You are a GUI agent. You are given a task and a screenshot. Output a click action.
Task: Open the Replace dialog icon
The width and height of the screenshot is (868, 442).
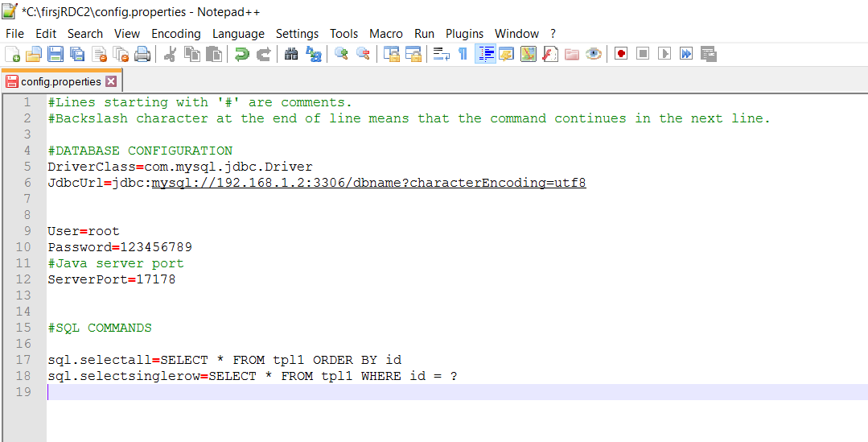313,54
